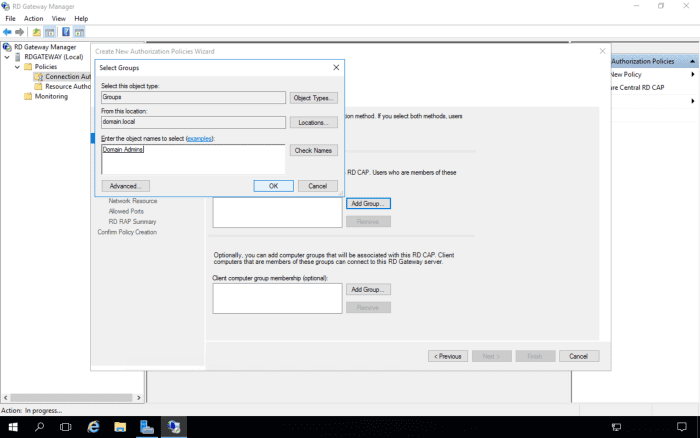Click Object Types button
The height and width of the screenshot is (438, 700).
click(313, 98)
